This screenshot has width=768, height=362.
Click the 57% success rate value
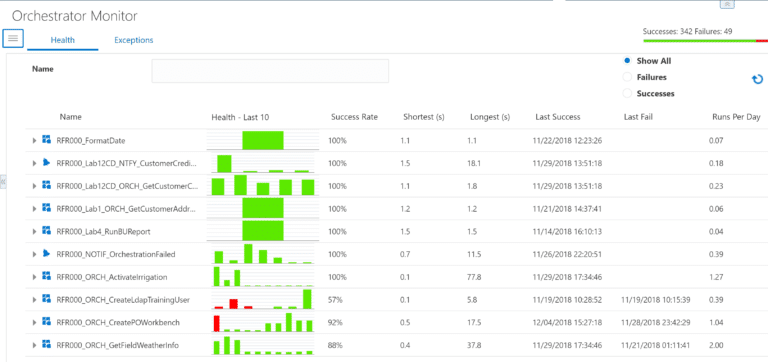click(335, 300)
